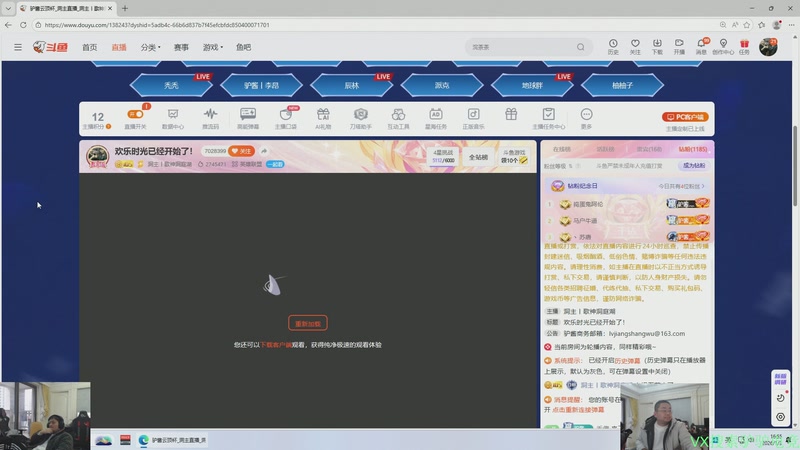Select the 秃秃 live hexagon tab
The height and width of the screenshot is (450, 800).
(171, 85)
